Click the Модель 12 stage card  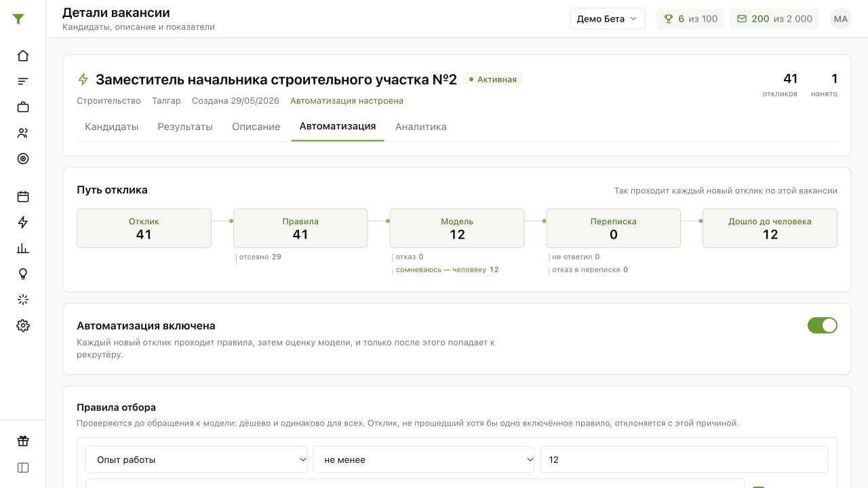click(457, 228)
